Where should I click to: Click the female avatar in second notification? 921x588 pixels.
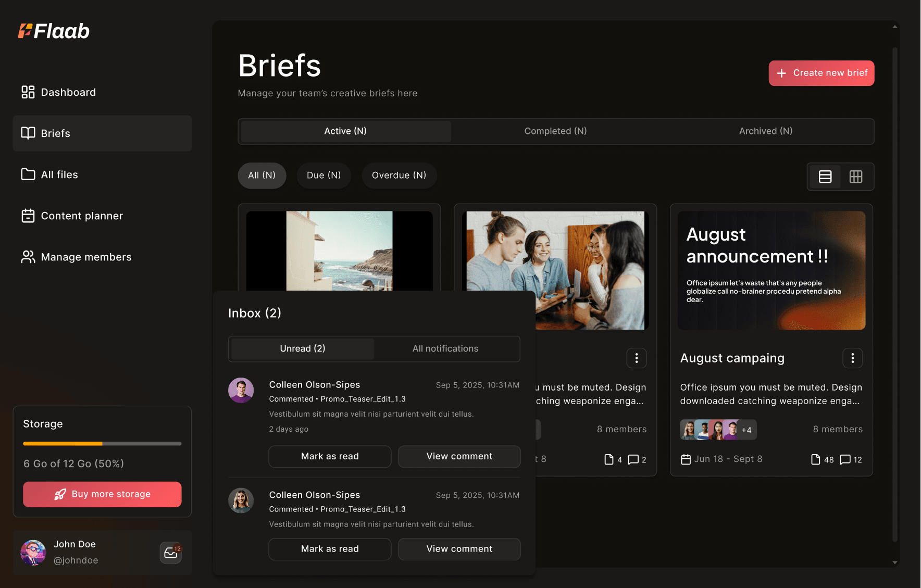(x=241, y=501)
